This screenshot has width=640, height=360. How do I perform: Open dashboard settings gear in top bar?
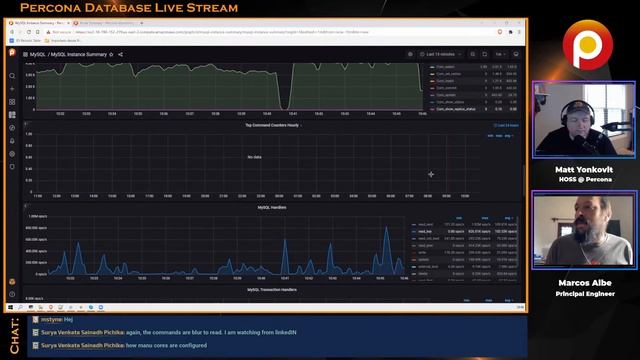410,54
